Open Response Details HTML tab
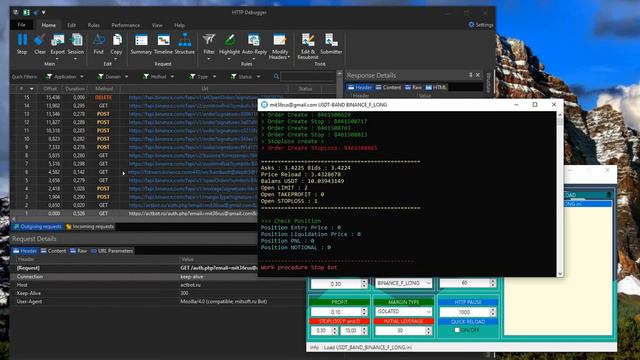The image size is (640, 360). (x=436, y=87)
